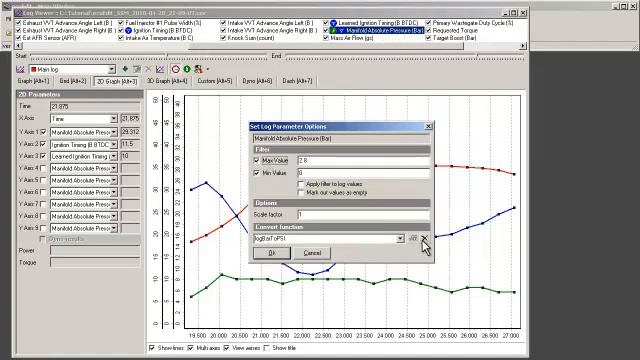The image size is (640, 360).
Task: Open the Y Axis 1 parameter dropdown
Action: (x=113, y=132)
